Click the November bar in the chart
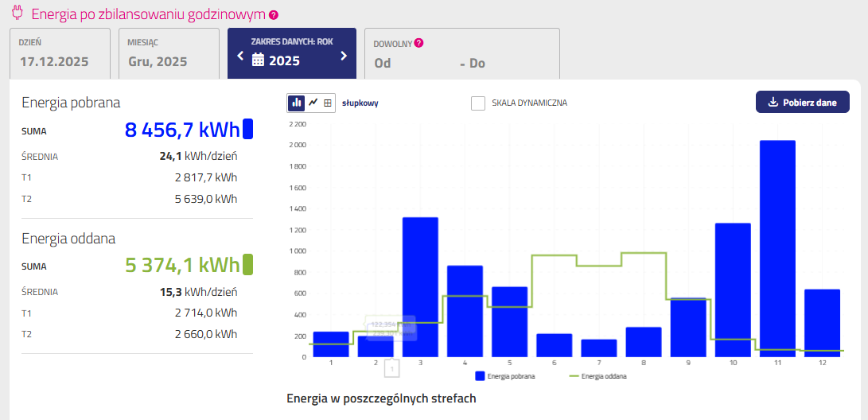868x420 pixels. tap(777, 248)
